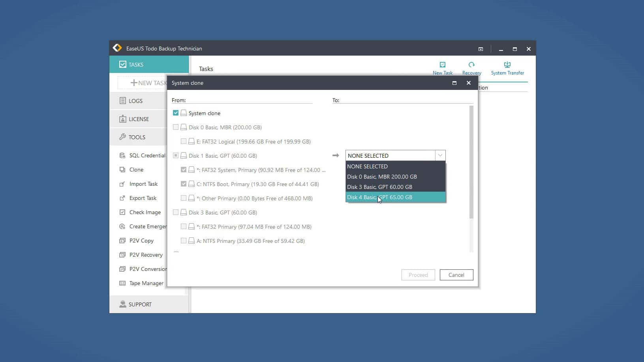Click the Create Emergency Disk icon

(122, 226)
